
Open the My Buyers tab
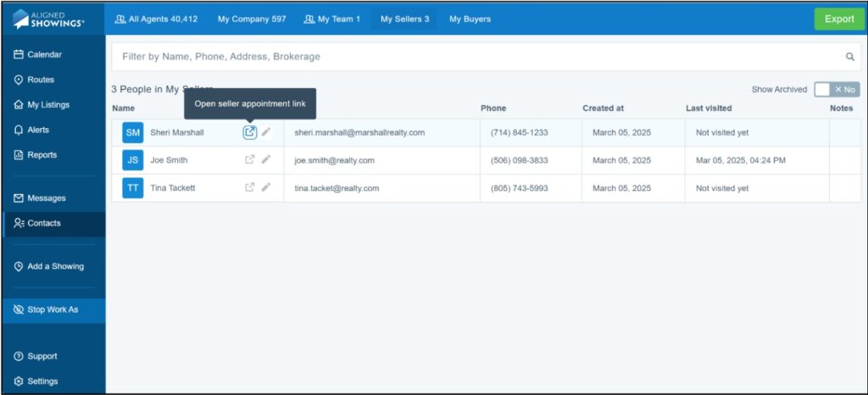coord(470,19)
